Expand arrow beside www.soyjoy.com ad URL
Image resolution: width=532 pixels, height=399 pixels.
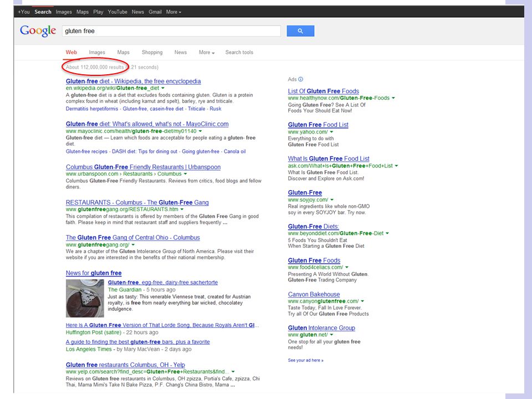pyautogui.click(x=332, y=200)
